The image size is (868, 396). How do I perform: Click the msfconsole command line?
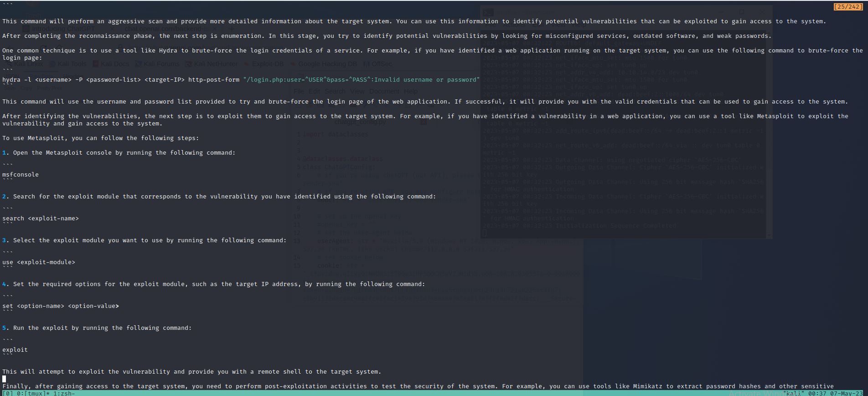21,175
